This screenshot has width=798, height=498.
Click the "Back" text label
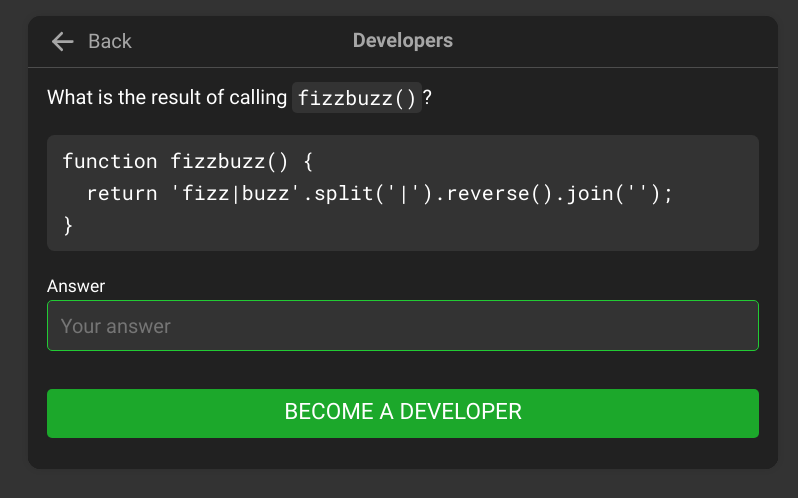[x=110, y=41]
